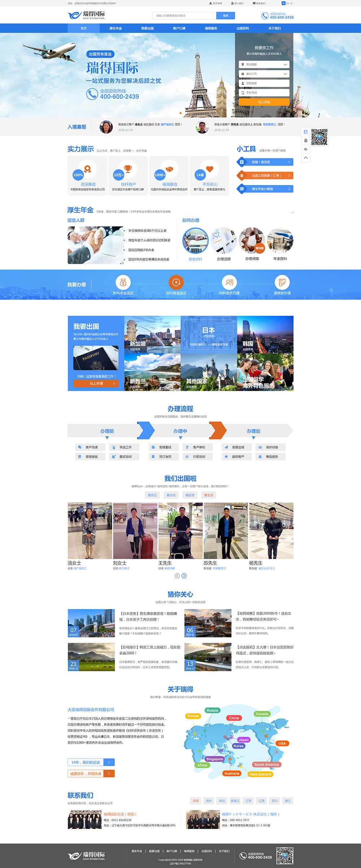Click the 准备资料 circular image
Screen dimensions: 361x868
(195, 241)
